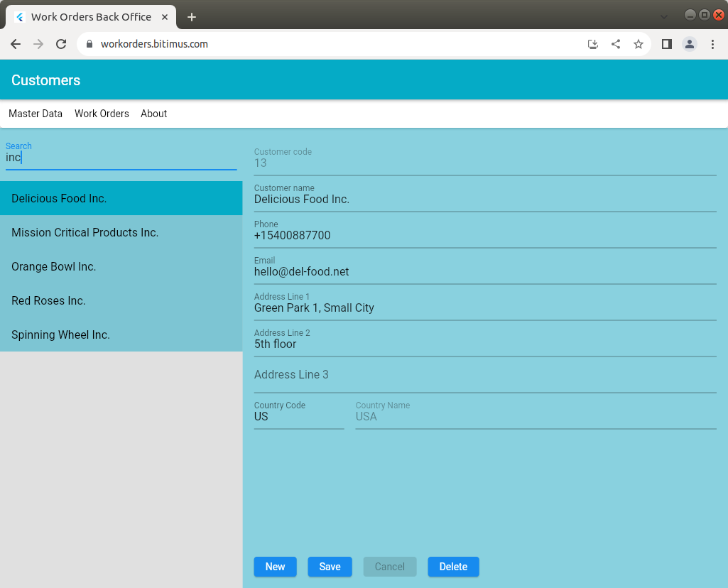The height and width of the screenshot is (588, 728).
Task: Open the install app icon in address bar
Action: 593,44
